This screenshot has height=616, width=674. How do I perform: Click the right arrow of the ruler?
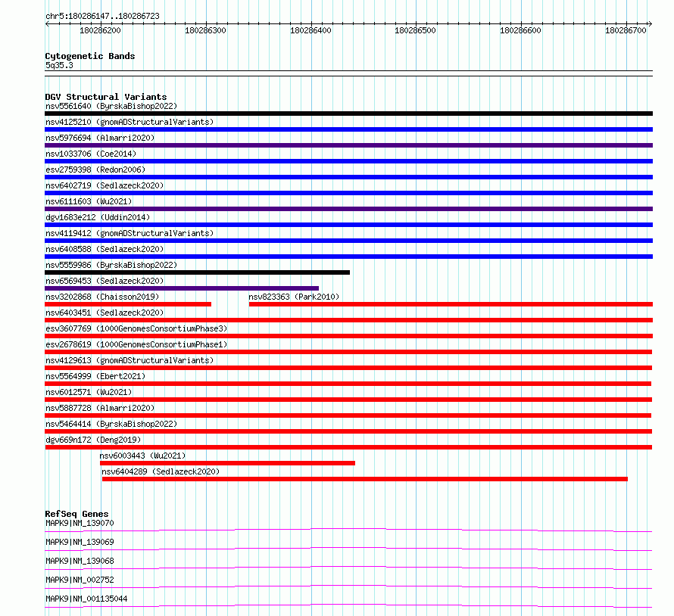(650, 24)
